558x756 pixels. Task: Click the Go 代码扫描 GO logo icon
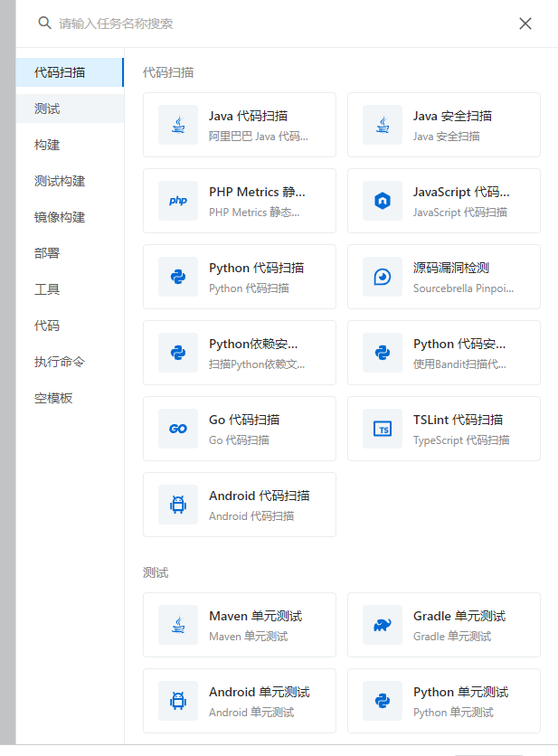coord(178,429)
